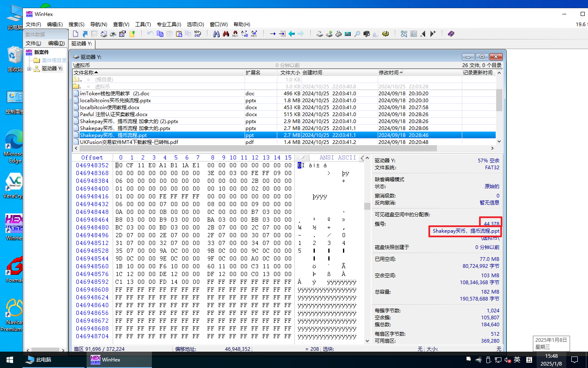Image resolution: width=588 pixels, height=368 pixels.
Task: Open the Windows Start menu
Action: pos(10,360)
